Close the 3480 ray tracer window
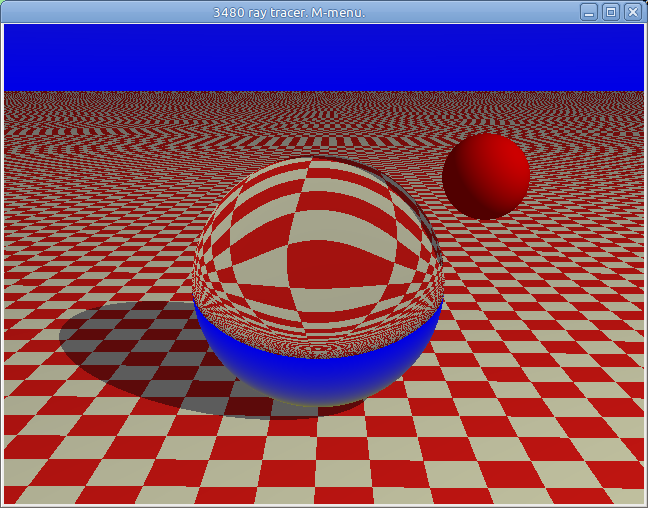The width and height of the screenshot is (648, 508). click(632, 12)
